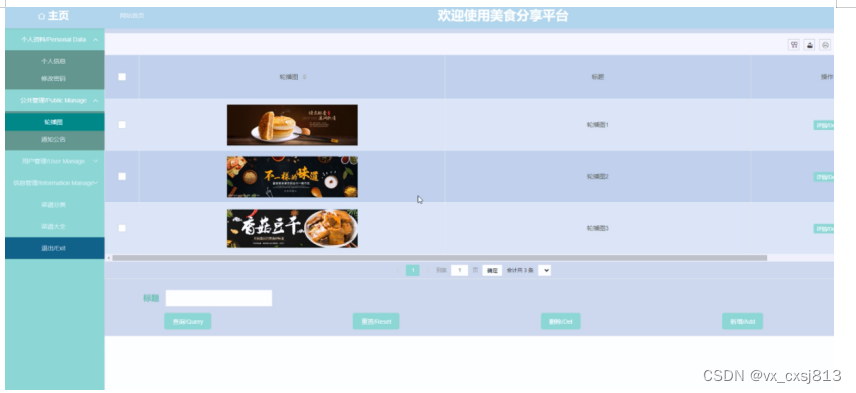The width and height of the screenshot is (856, 393).
Task: Go to previous page arrow in pagination
Action: point(397,270)
